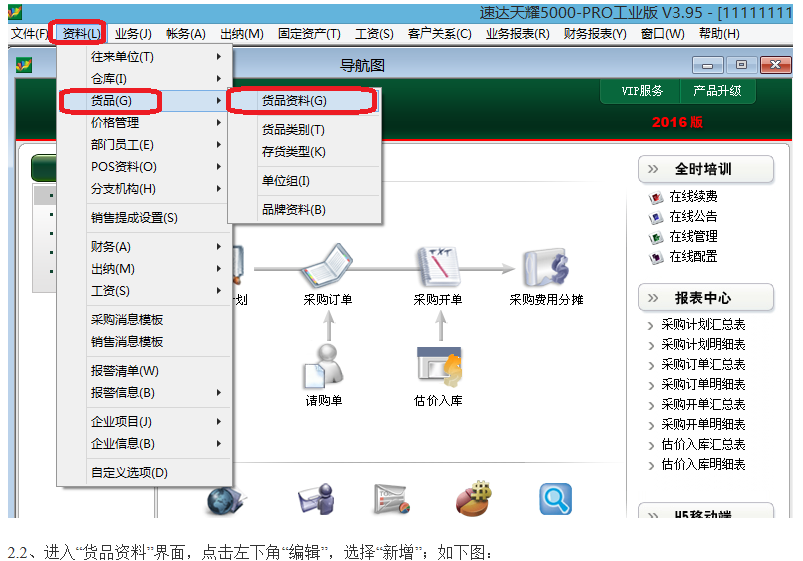Open the 采购开单汇总表 report link
The image size is (803, 561).
(x=703, y=405)
